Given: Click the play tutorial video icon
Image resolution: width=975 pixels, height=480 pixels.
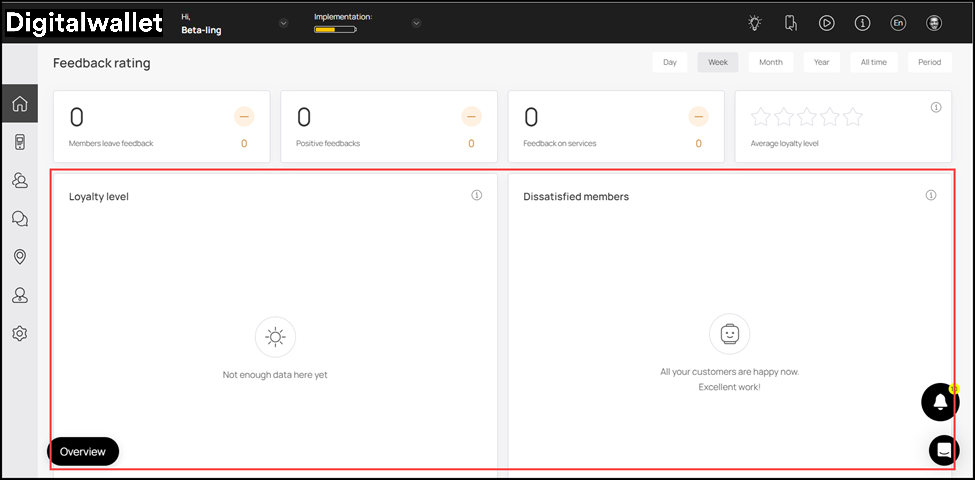Looking at the screenshot, I should point(826,23).
